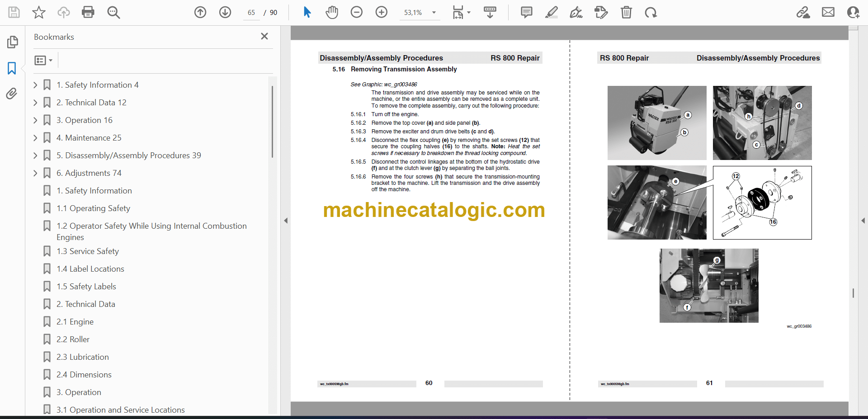This screenshot has height=419, width=868.
Task: Click the Zoom out minus icon
Action: coord(357,12)
